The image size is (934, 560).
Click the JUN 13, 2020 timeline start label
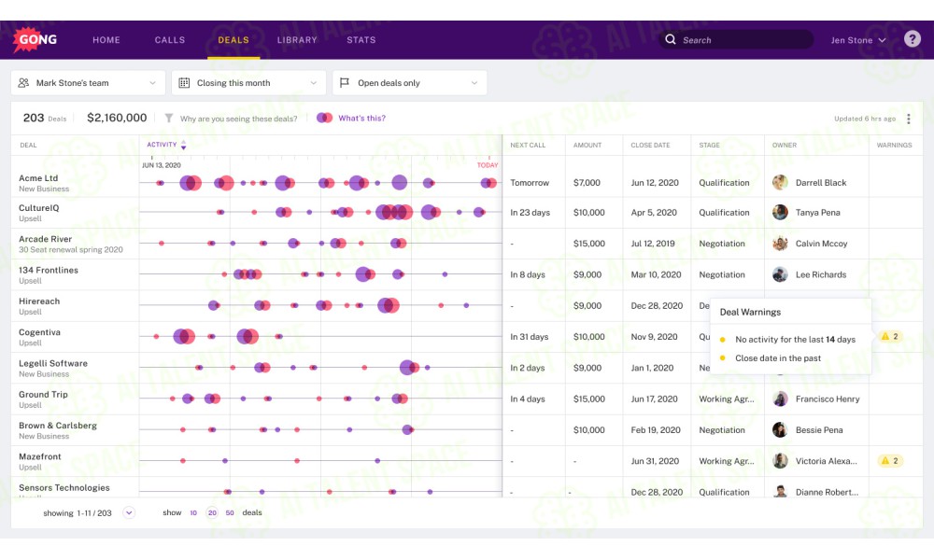click(x=161, y=165)
